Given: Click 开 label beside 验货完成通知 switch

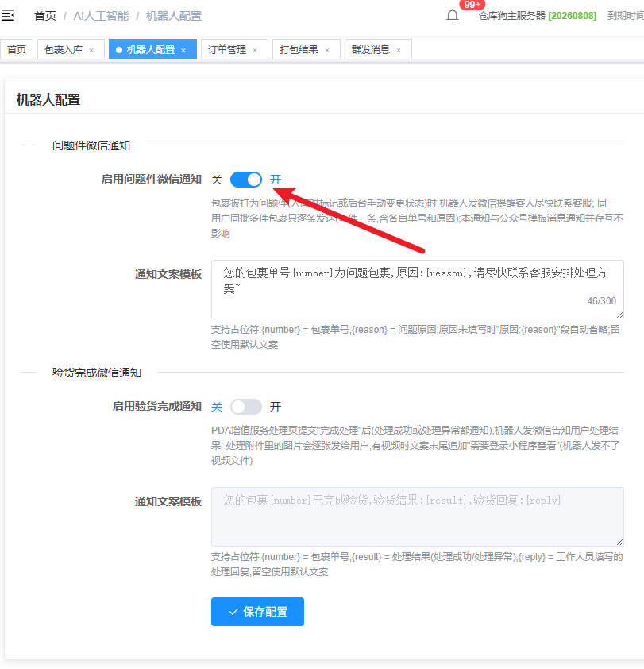Looking at the screenshot, I should 276,407.
